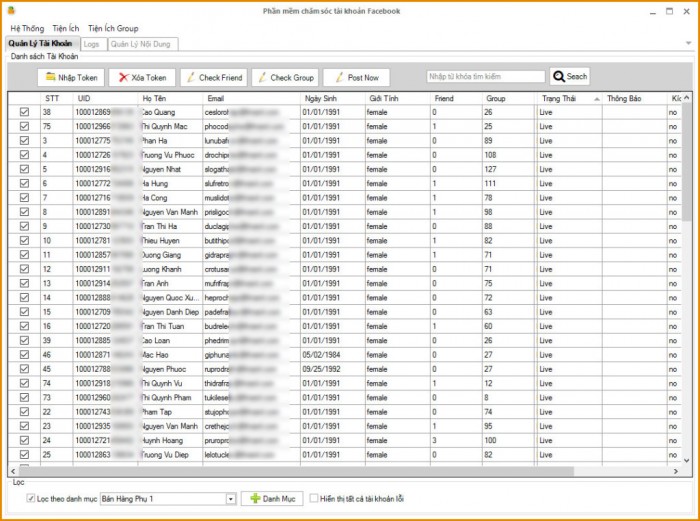Image resolution: width=700 pixels, height=521 pixels.
Task: Select the date cell 05/02/1984
Action: (x=333, y=354)
